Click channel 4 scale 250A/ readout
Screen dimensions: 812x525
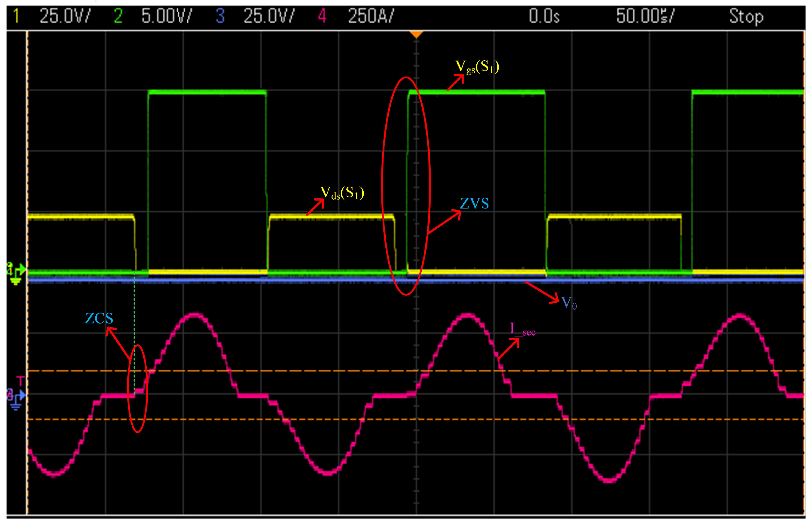coord(371,16)
